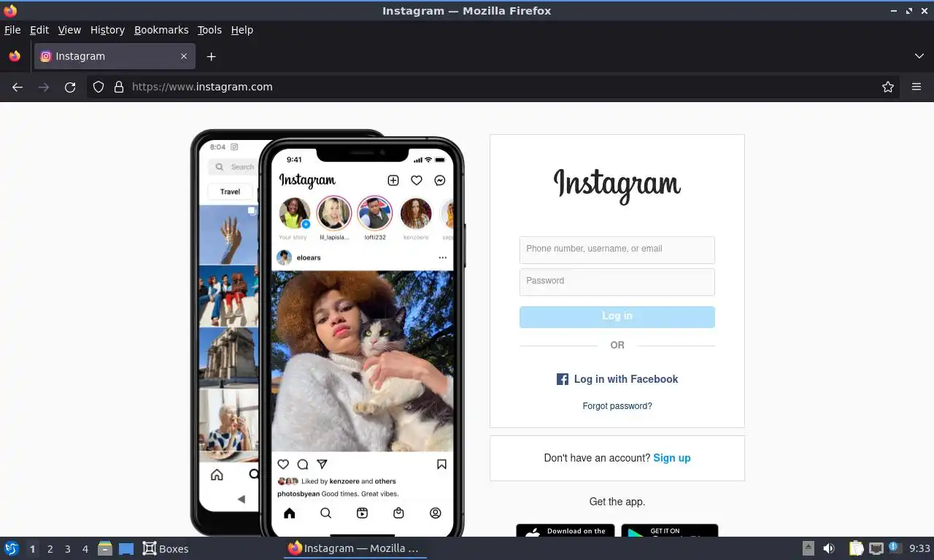Launch Boxes from the taskbar

pos(166,548)
